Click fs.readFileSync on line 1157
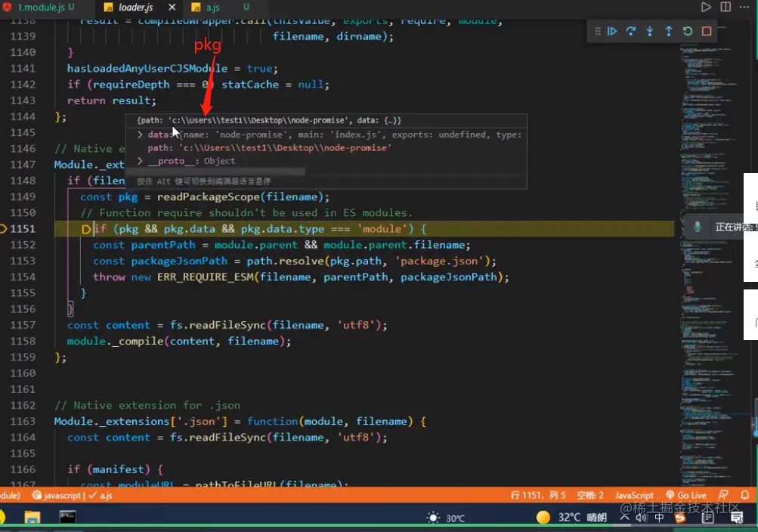Screen dimensions: 758x532 coord(217,325)
